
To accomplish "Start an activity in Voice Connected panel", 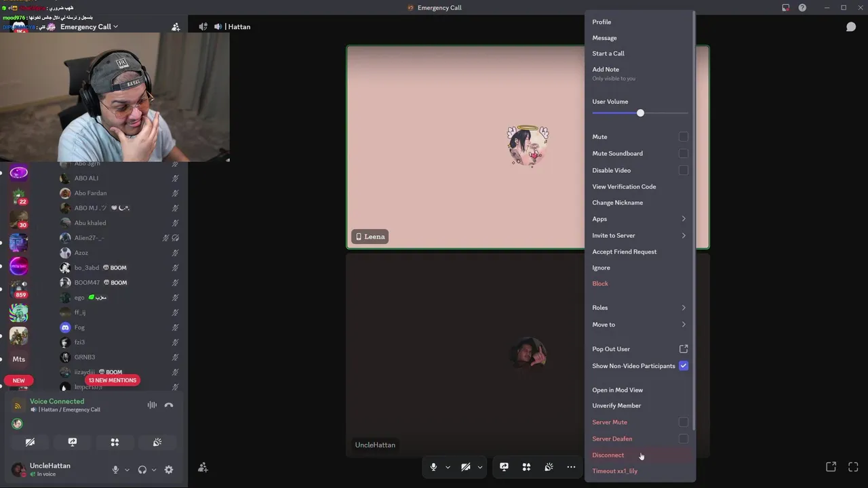I will tap(115, 442).
